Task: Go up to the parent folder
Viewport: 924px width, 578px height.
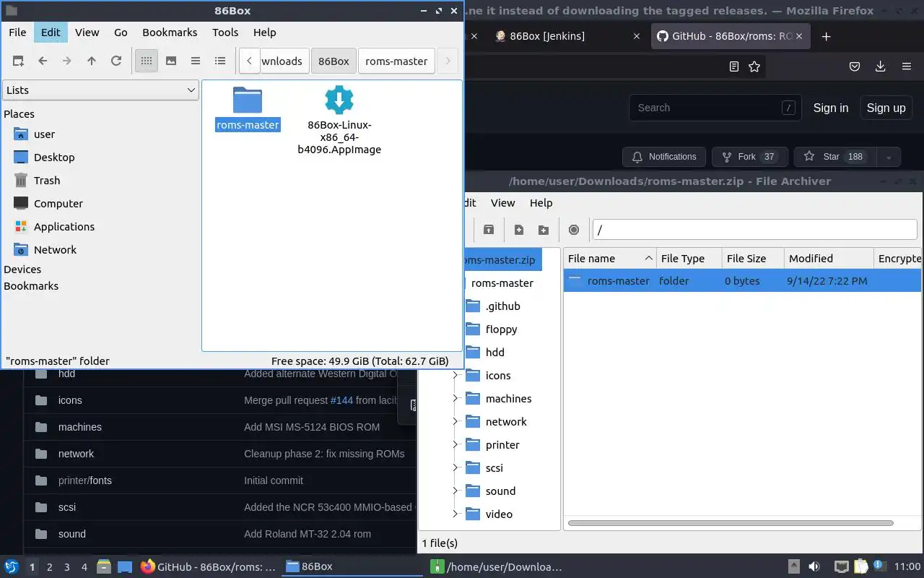Action: coord(92,61)
